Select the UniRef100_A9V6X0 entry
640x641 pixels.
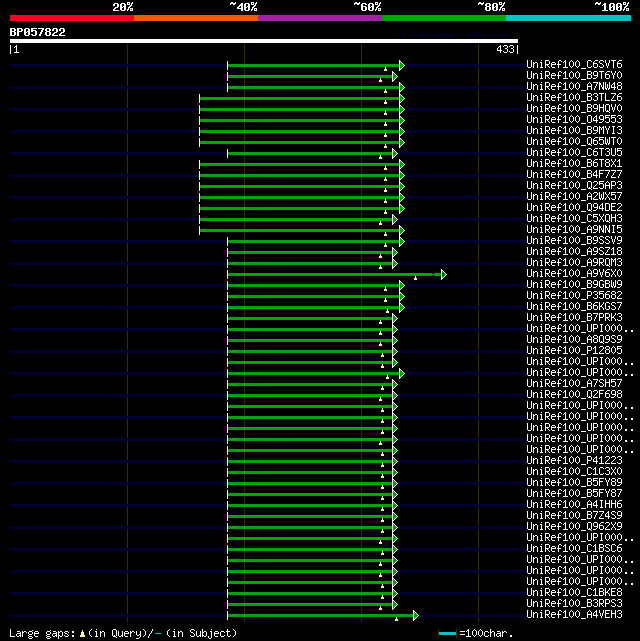pyautogui.click(x=574, y=274)
